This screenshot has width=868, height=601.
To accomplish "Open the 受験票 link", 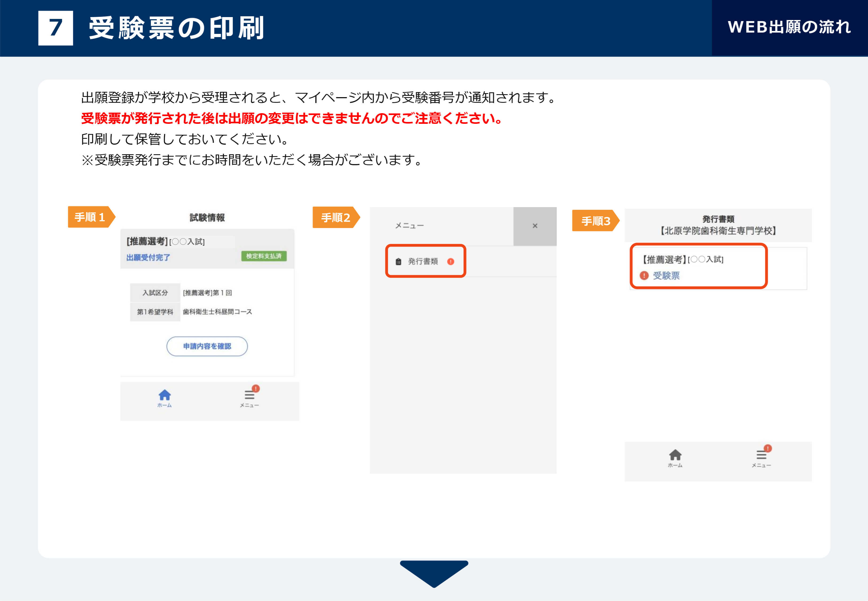I will coord(666,276).
